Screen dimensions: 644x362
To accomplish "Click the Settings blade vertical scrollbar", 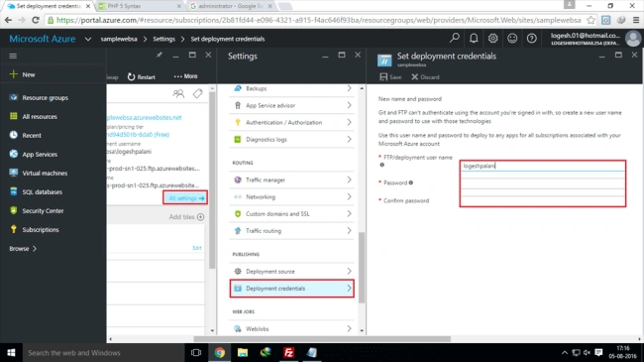I will coord(362,268).
